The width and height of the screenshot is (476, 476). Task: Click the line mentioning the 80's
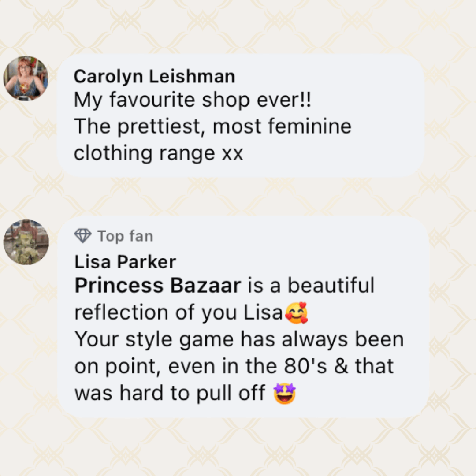point(234,366)
